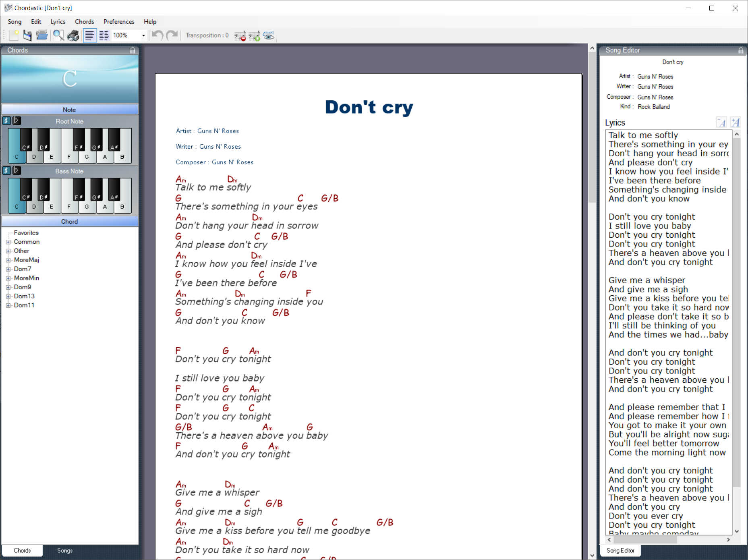
Task: Expand the Dom13 chord group
Action: click(x=8, y=297)
